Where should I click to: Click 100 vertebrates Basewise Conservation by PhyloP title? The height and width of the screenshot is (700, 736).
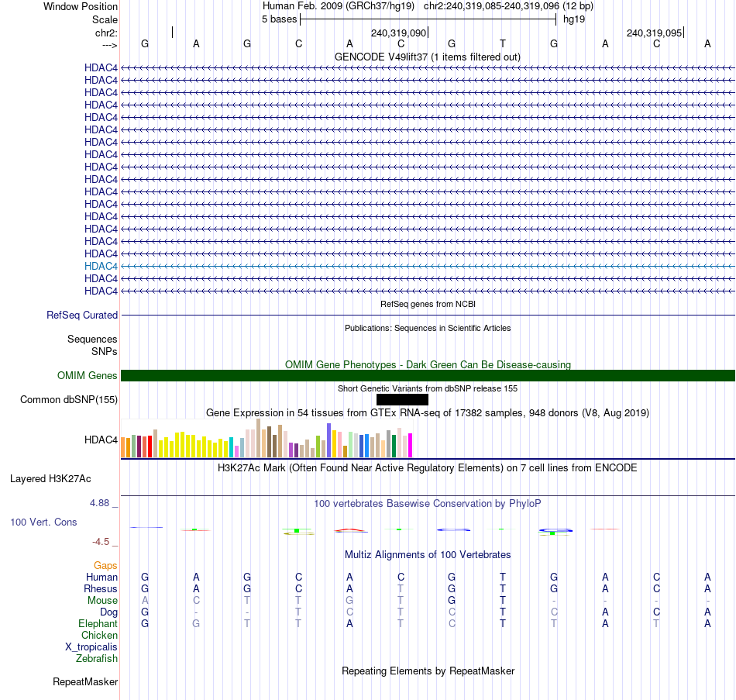428,504
